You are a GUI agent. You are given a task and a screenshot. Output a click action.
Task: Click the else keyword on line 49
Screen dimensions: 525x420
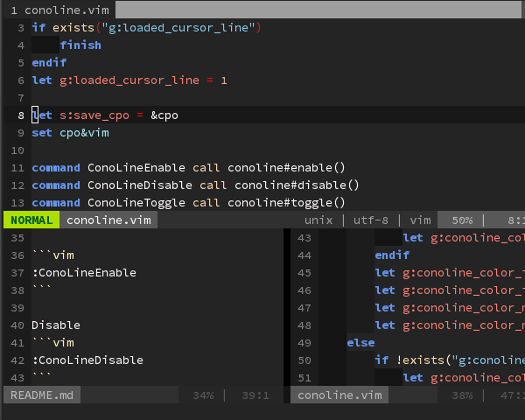click(x=360, y=343)
